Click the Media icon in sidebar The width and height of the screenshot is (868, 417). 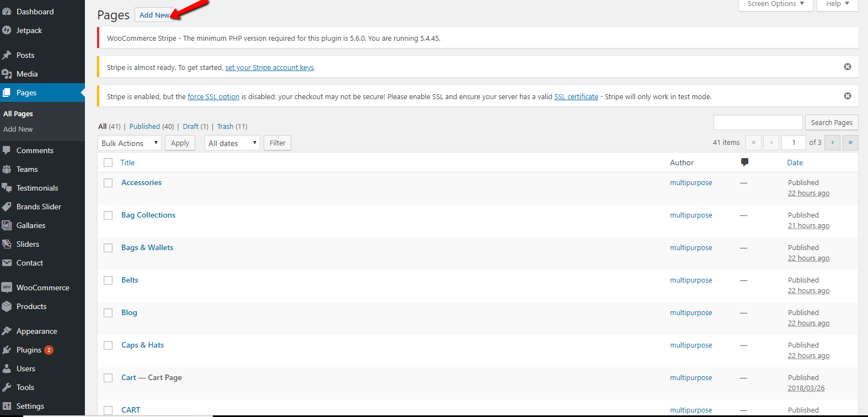[7, 74]
